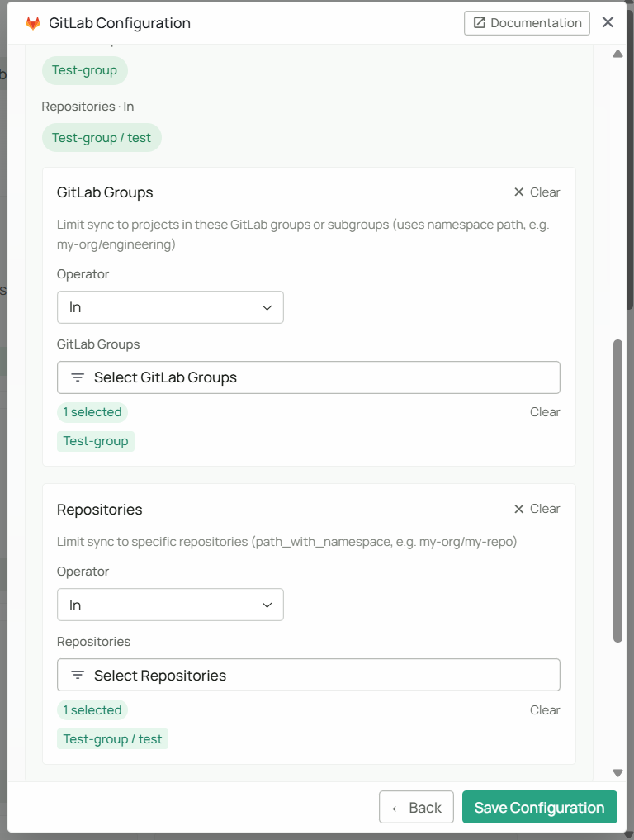
Task: Clear selected repositories list
Action: pos(545,709)
